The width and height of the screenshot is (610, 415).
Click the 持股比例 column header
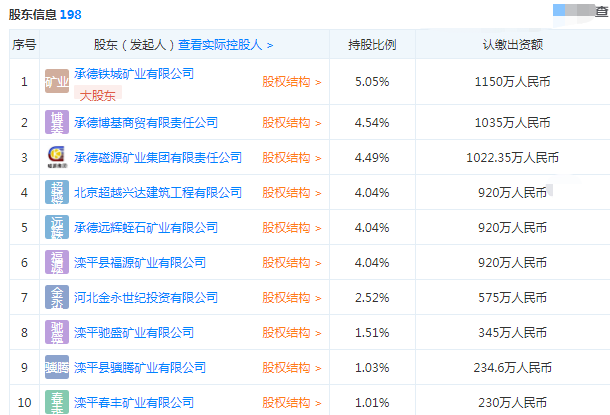[372, 45]
